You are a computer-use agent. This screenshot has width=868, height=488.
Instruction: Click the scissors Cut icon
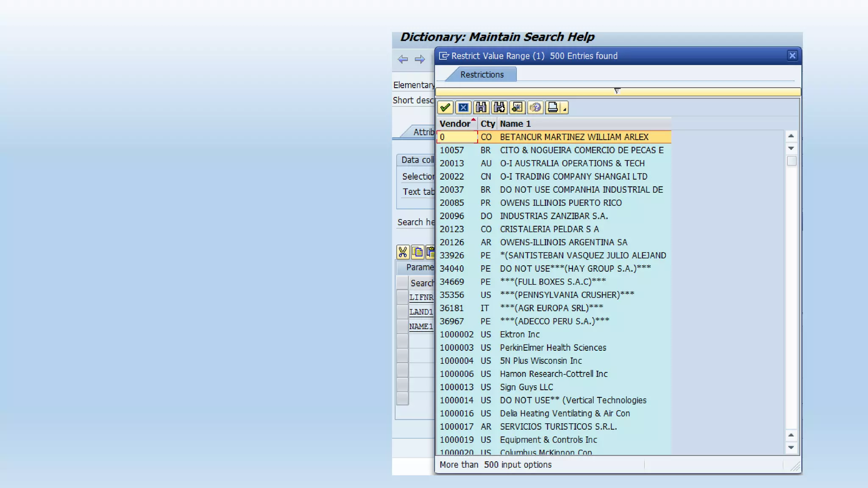pos(402,252)
